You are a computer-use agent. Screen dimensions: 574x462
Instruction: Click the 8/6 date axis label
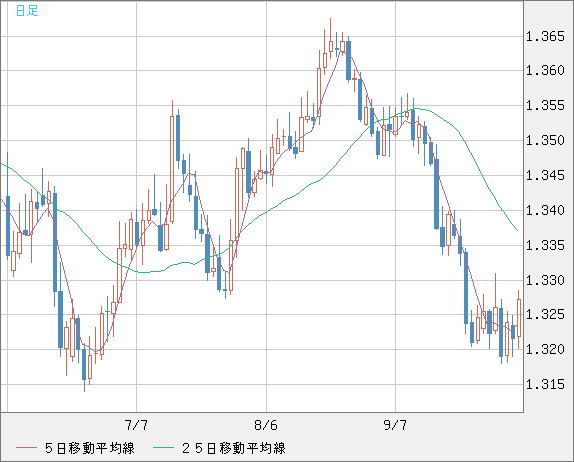coord(266,425)
